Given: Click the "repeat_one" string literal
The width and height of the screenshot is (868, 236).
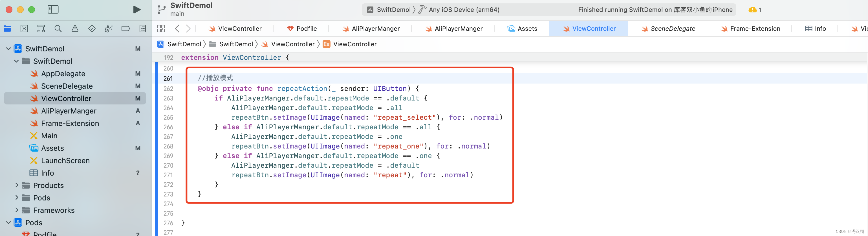Looking at the screenshot, I should [x=398, y=146].
